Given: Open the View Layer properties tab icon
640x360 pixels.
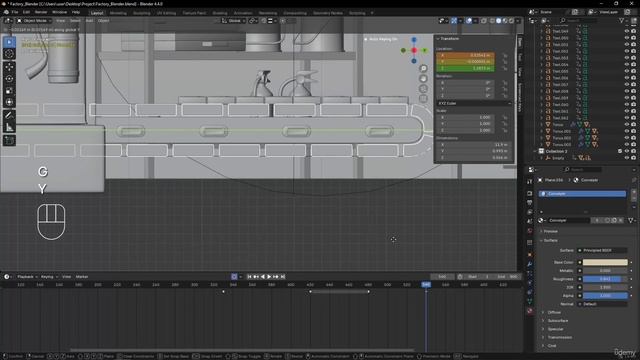Looking at the screenshot, I should [530, 212].
